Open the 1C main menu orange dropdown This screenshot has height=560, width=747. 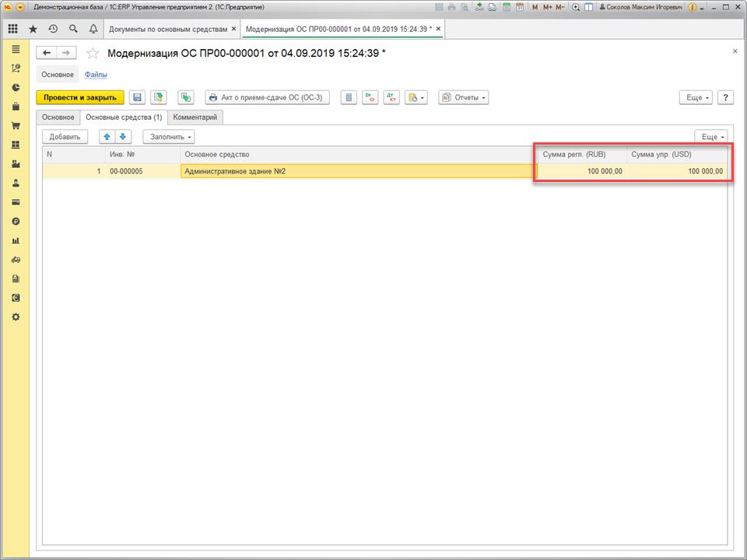pyautogui.click(x=20, y=7)
